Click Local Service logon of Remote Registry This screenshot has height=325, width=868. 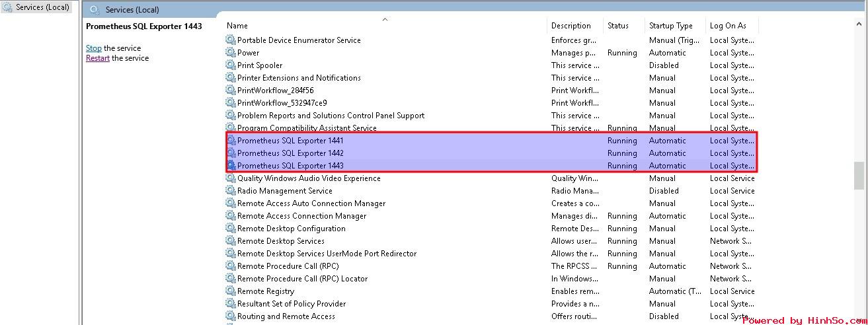732,291
